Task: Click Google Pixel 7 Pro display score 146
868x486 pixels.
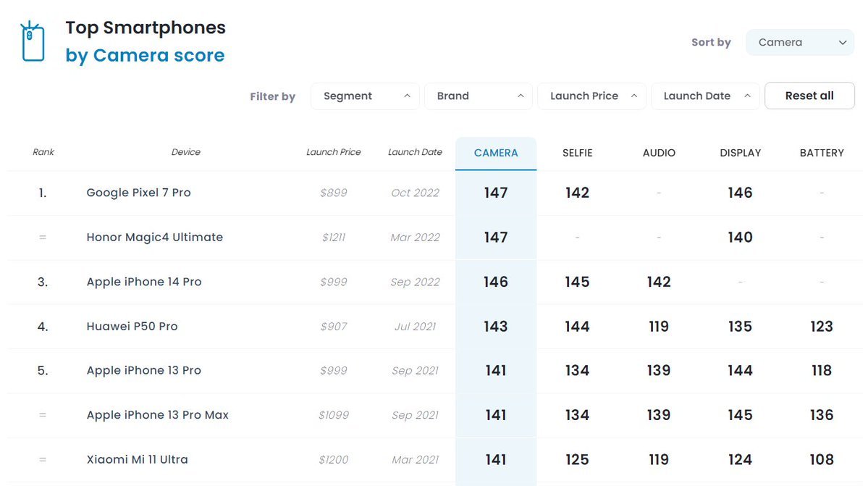Action: point(740,193)
